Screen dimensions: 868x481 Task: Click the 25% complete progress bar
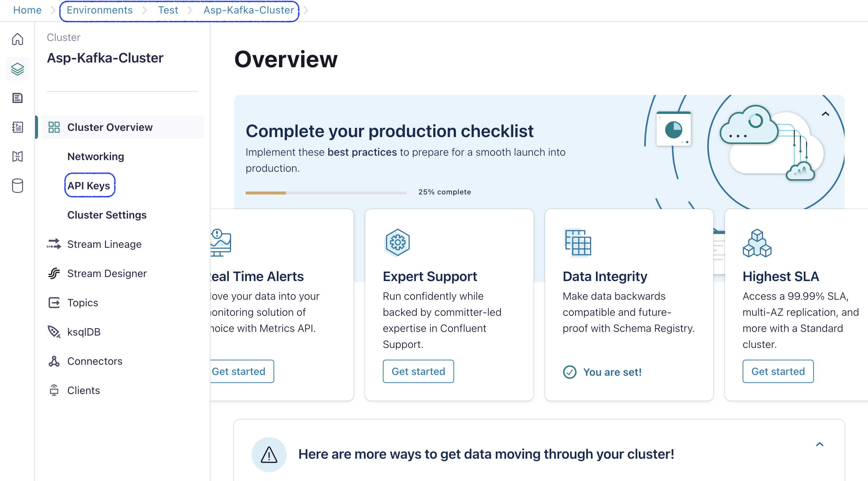point(326,193)
